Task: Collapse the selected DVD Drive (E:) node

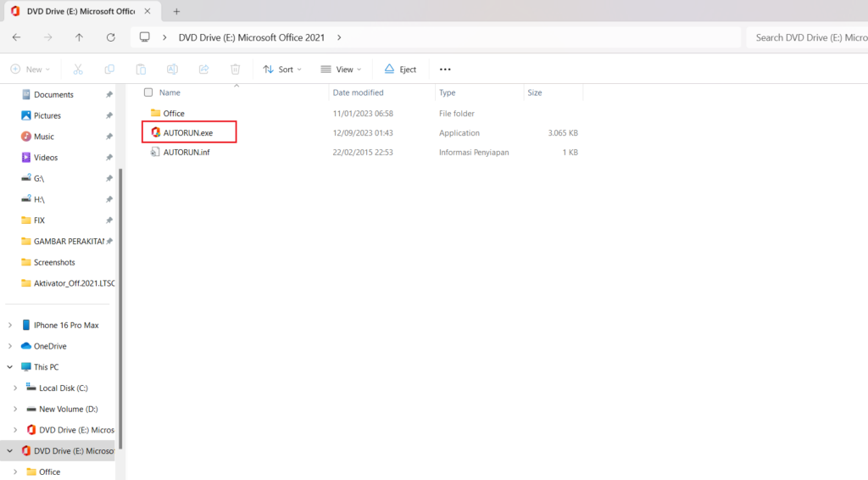Action: (10, 450)
